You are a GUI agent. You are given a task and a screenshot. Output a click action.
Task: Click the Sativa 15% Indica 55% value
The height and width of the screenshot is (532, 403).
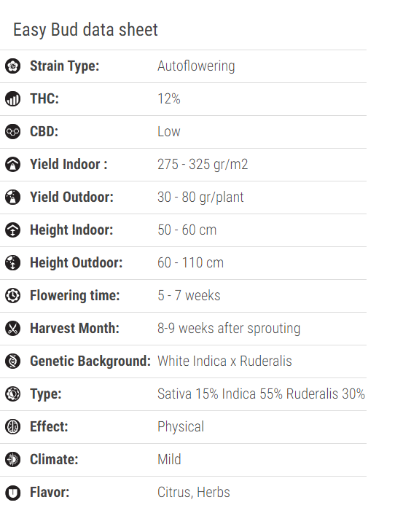tap(220, 394)
